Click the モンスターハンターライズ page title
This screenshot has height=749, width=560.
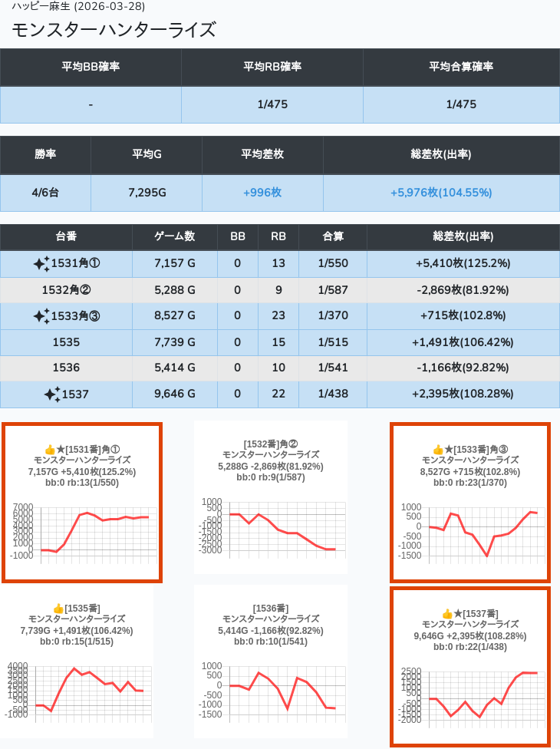pyautogui.click(x=114, y=30)
